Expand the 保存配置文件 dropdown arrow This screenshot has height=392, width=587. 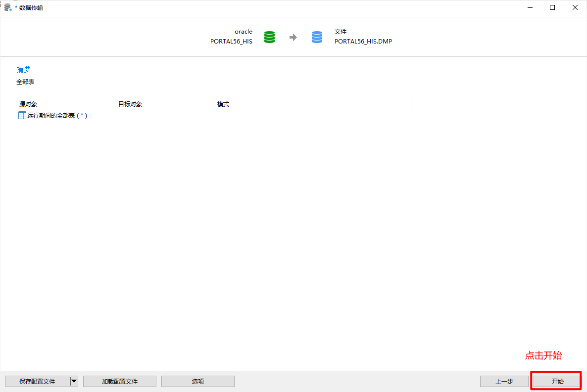74,381
